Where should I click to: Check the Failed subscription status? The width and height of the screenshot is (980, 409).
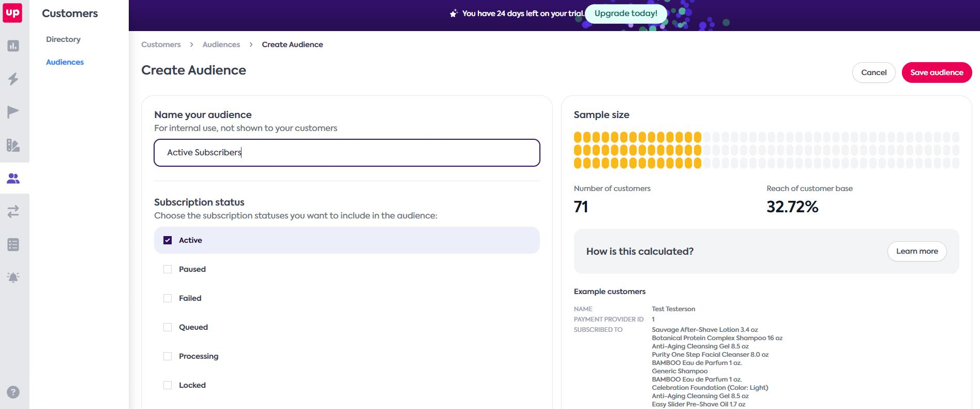pos(168,298)
